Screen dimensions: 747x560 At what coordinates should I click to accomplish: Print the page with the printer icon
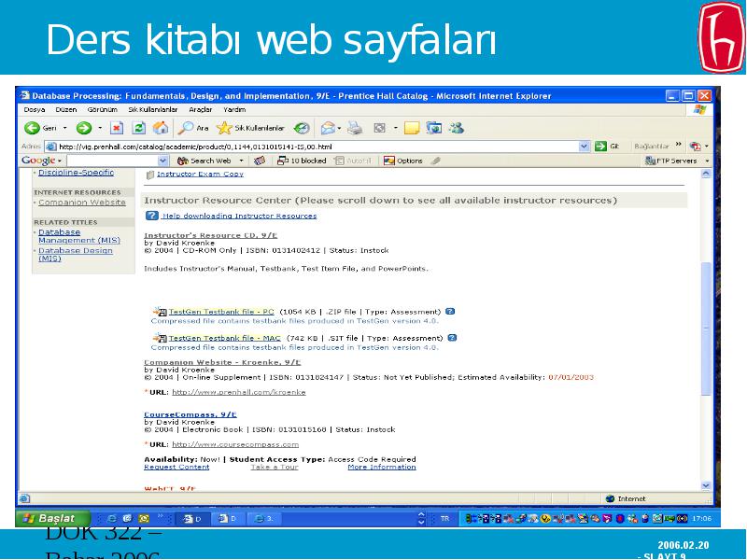click(355, 128)
